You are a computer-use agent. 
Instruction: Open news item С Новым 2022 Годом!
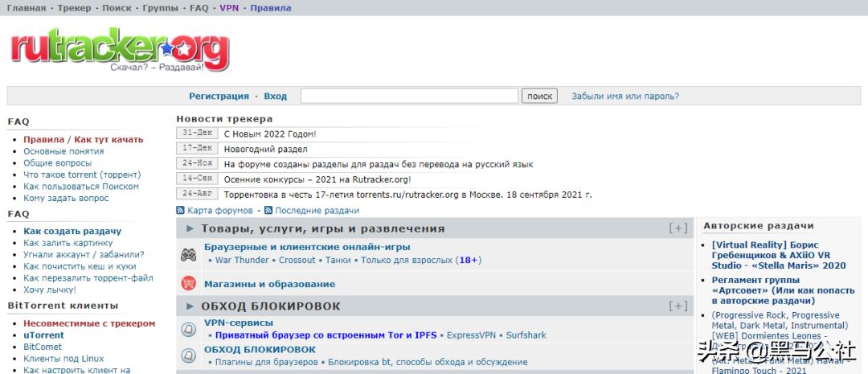(270, 134)
